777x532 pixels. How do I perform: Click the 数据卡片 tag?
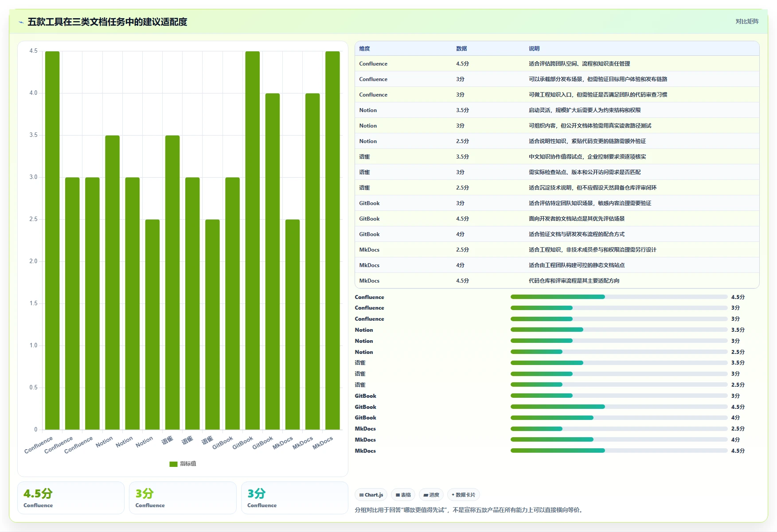tap(463, 495)
